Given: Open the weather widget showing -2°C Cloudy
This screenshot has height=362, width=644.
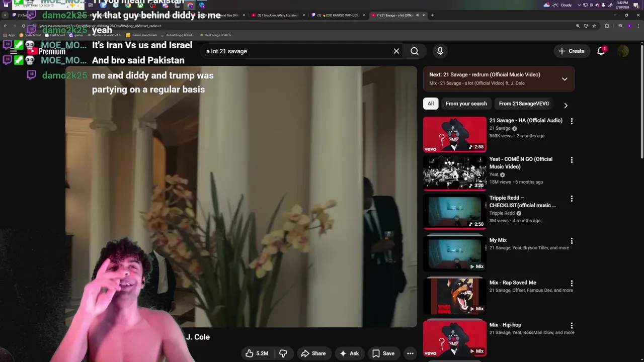Looking at the screenshot, I should coord(558,5).
